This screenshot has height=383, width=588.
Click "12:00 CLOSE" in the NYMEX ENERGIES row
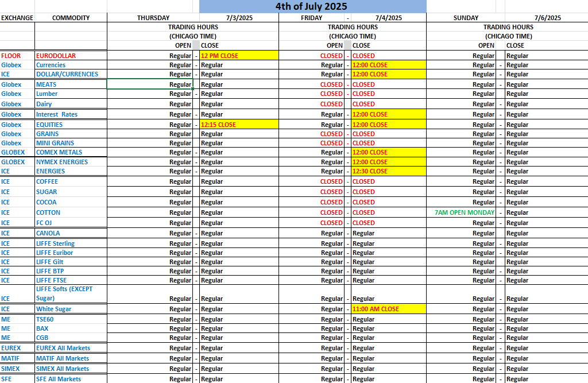(x=389, y=162)
